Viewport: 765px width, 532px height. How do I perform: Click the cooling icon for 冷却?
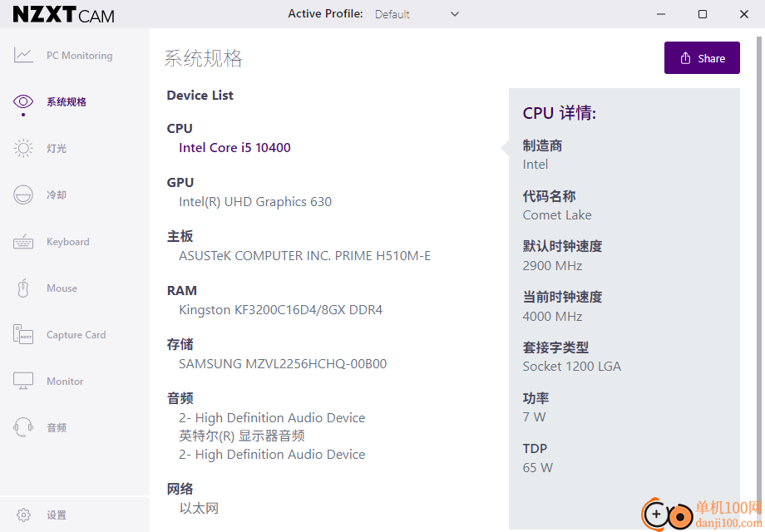pos(23,195)
